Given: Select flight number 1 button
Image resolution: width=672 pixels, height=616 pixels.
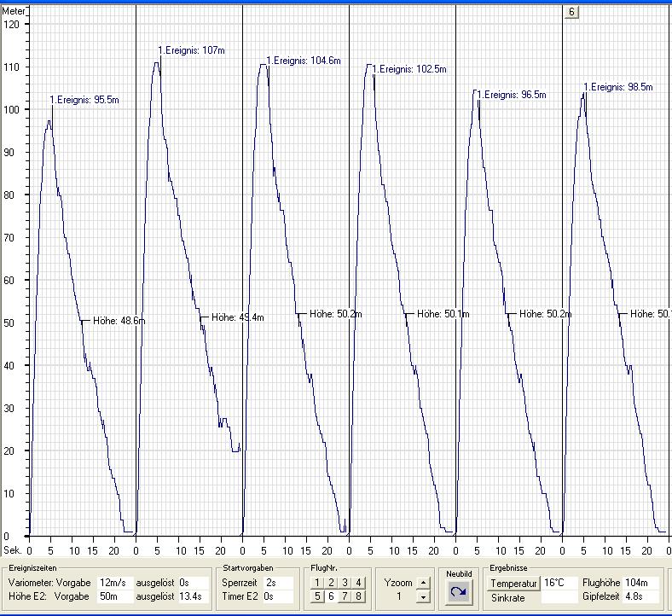Looking at the screenshot, I should (x=317, y=583).
